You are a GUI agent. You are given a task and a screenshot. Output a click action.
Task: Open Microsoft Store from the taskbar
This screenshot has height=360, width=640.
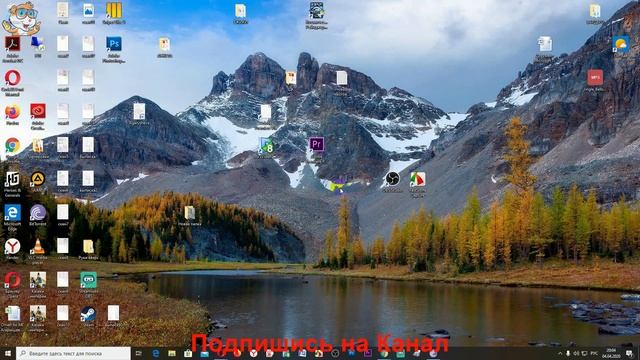point(188,353)
